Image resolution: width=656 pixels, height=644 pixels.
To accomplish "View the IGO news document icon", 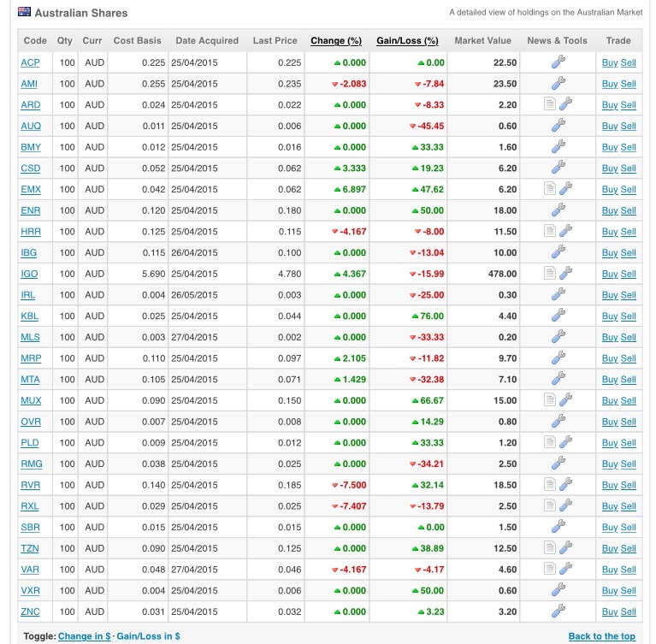I will pos(550,273).
